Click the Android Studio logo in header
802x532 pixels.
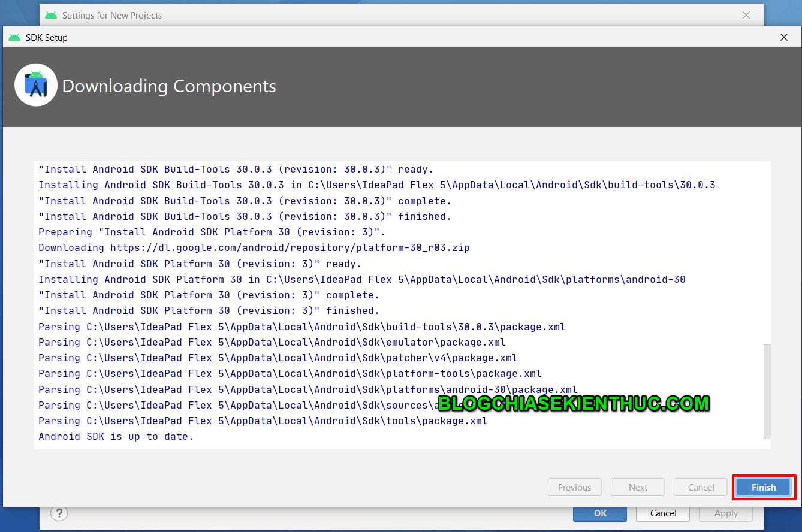36,85
